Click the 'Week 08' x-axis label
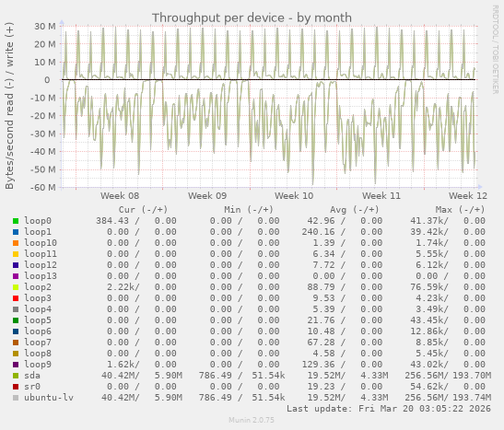Screen dimensions: 504x430 point(120,195)
